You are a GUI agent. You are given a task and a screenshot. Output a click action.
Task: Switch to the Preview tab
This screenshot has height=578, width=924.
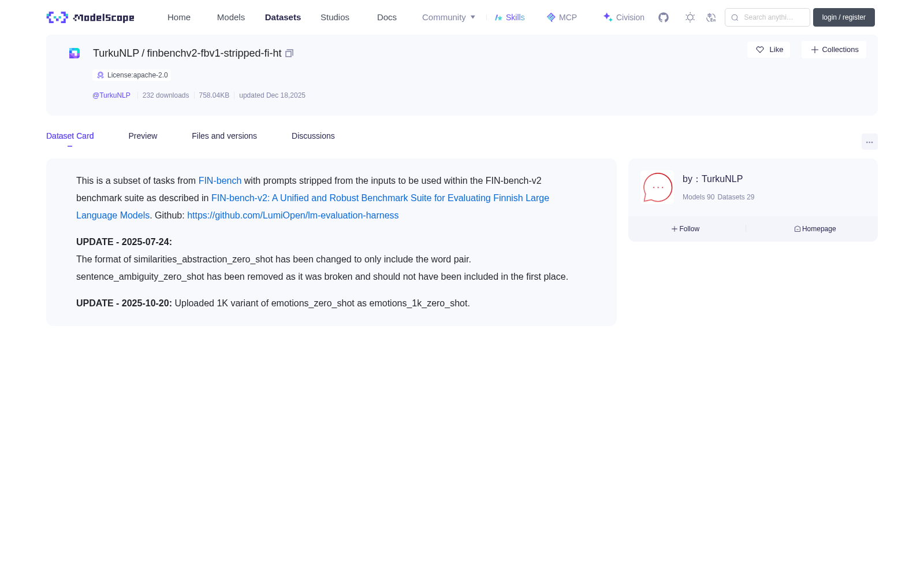point(143,136)
